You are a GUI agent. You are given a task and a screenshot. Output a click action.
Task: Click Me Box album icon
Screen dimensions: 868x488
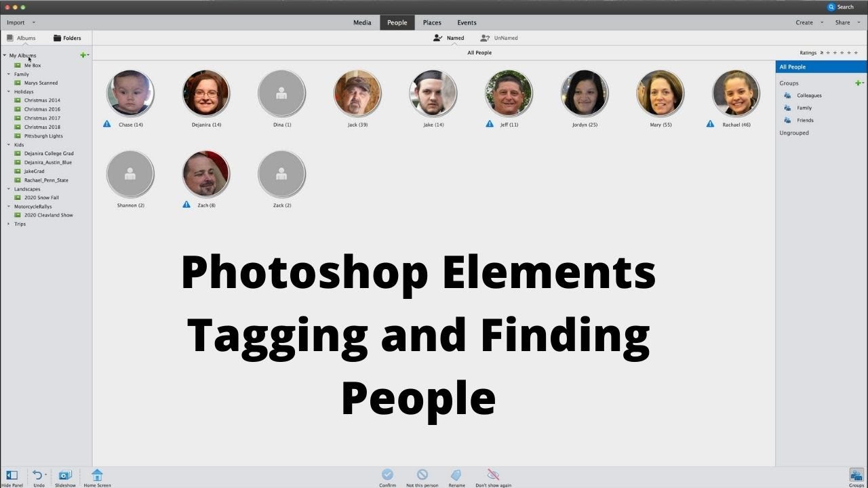coord(18,65)
